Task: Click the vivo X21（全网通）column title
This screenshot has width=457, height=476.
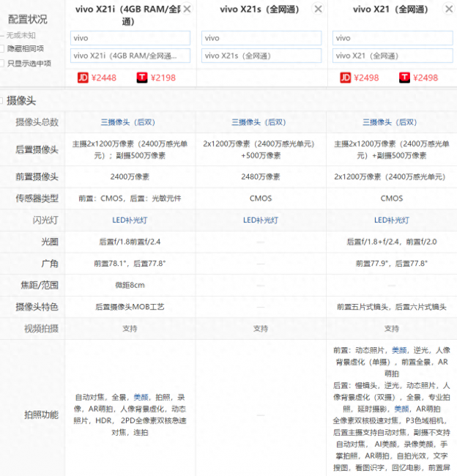Action: coord(390,10)
